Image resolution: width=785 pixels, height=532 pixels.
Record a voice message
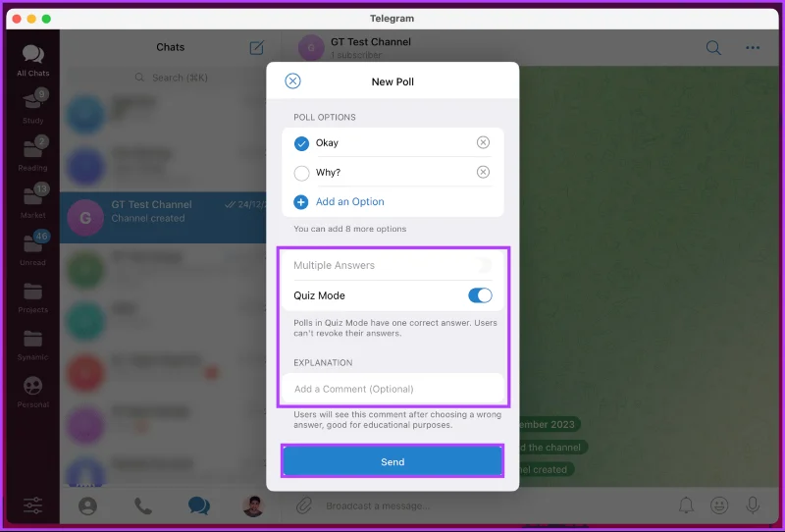pos(753,505)
